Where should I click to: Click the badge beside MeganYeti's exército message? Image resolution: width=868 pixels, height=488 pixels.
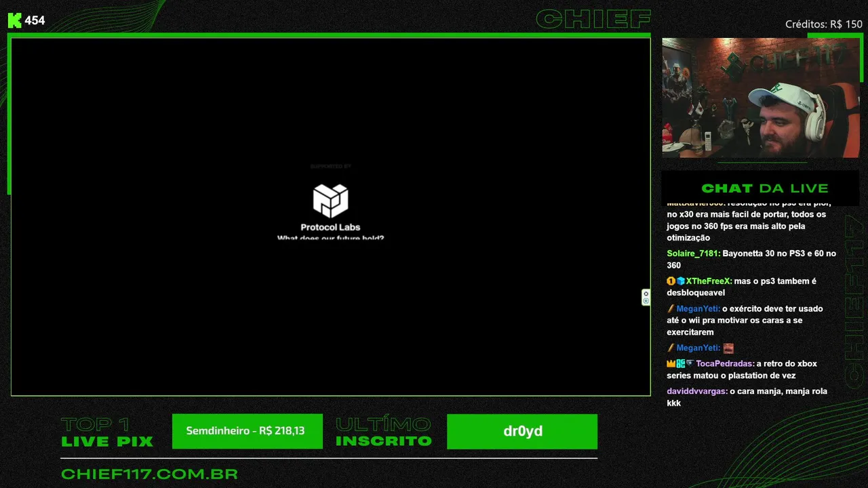pyautogui.click(x=671, y=308)
